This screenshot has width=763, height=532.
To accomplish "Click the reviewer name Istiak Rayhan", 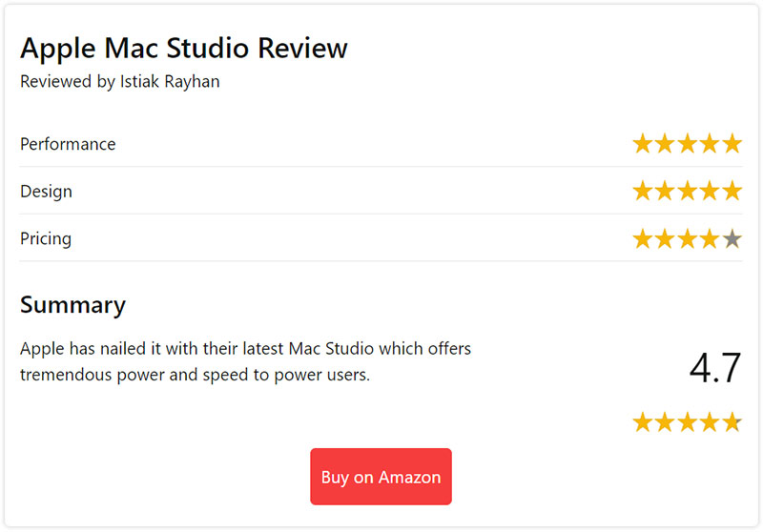I will [x=170, y=81].
